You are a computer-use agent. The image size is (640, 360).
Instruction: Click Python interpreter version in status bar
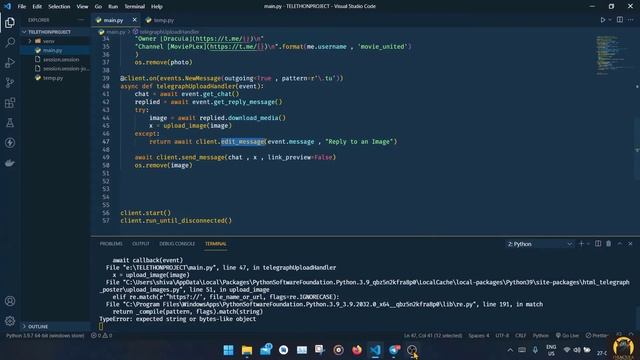pos(45,336)
